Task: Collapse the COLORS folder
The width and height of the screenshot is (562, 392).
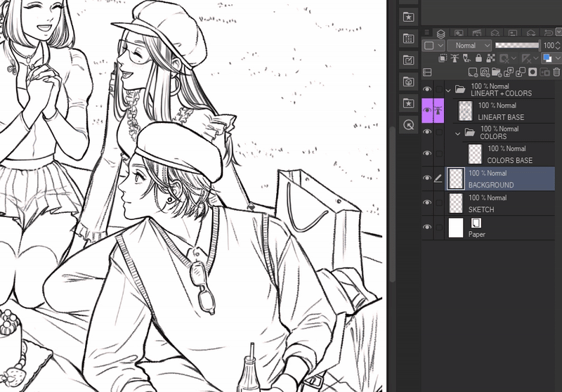Action: (x=458, y=133)
